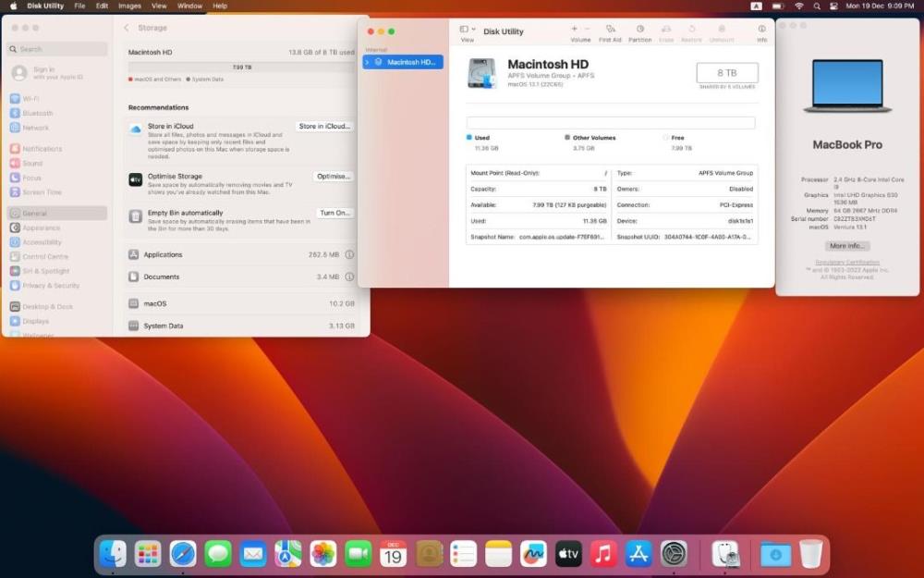Open the View menu in menu bar
This screenshot has height=578, width=924.
coord(159,6)
